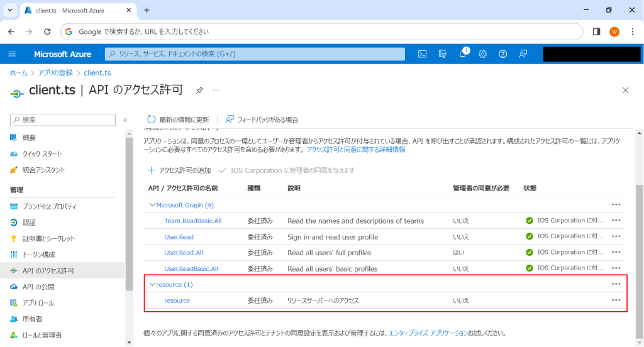Go to アプリの登録 in the breadcrumb
Viewport: 644px width, 347px height.
pos(55,73)
